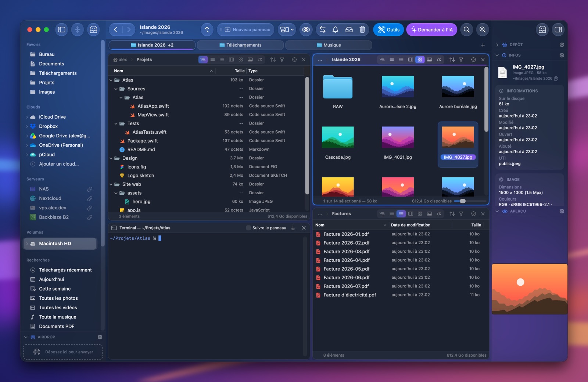588x382 pixels.
Task: Click Nouveau panneau button
Action: pos(245,30)
